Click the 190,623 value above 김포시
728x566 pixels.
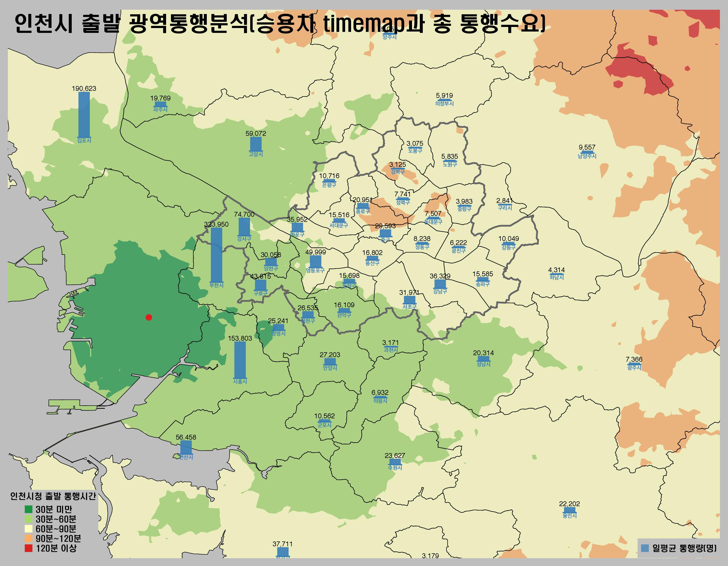[84, 89]
